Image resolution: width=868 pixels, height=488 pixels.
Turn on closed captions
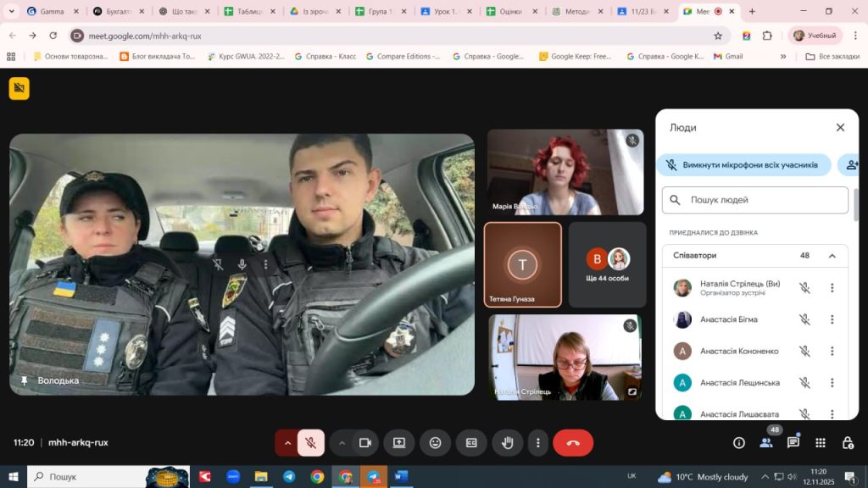471,442
